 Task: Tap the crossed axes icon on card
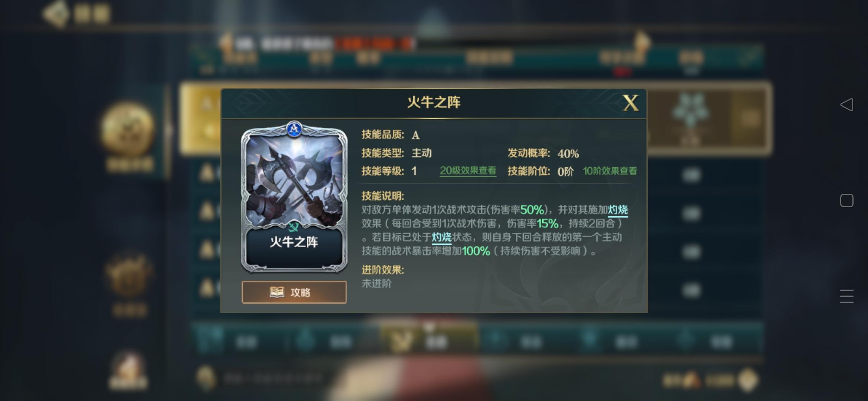pos(293,226)
